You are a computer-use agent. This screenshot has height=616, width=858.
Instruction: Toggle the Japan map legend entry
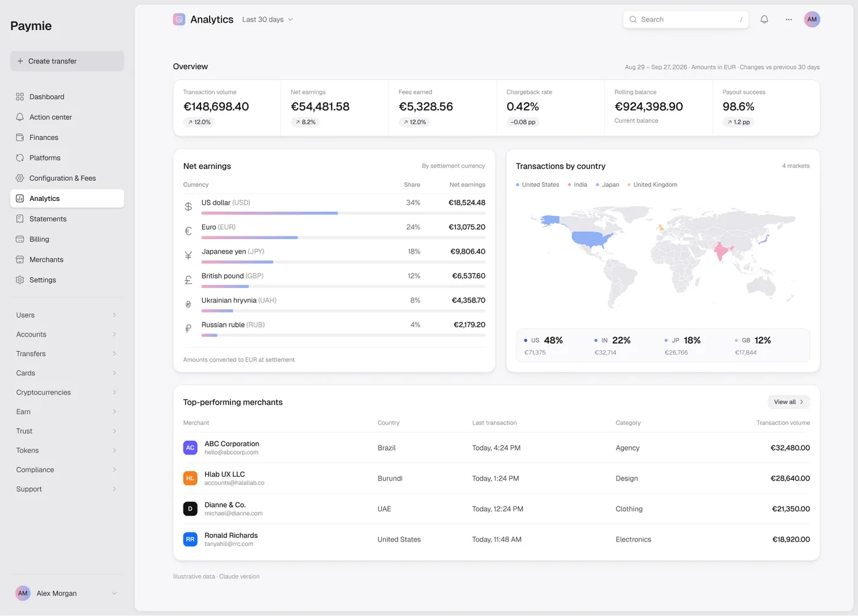(x=607, y=184)
